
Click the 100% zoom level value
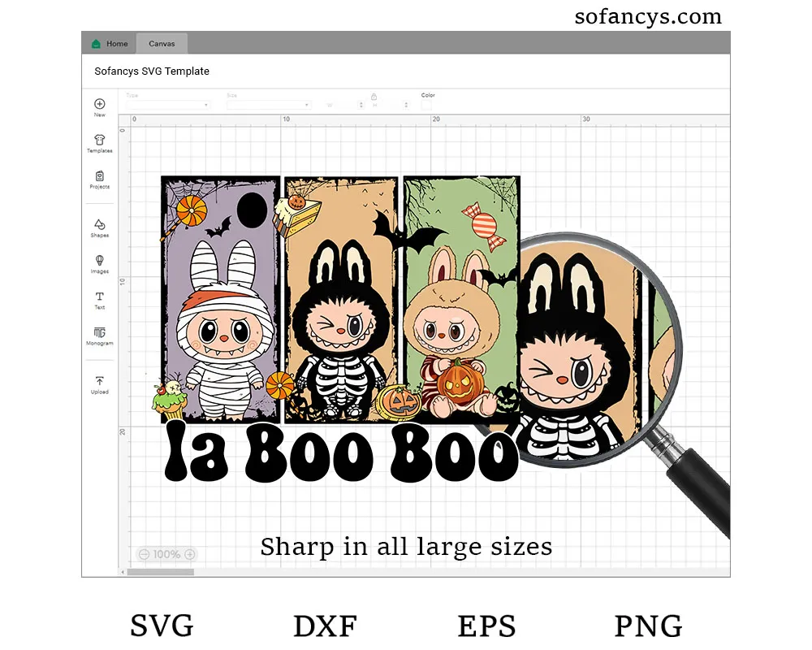coord(166,554)
